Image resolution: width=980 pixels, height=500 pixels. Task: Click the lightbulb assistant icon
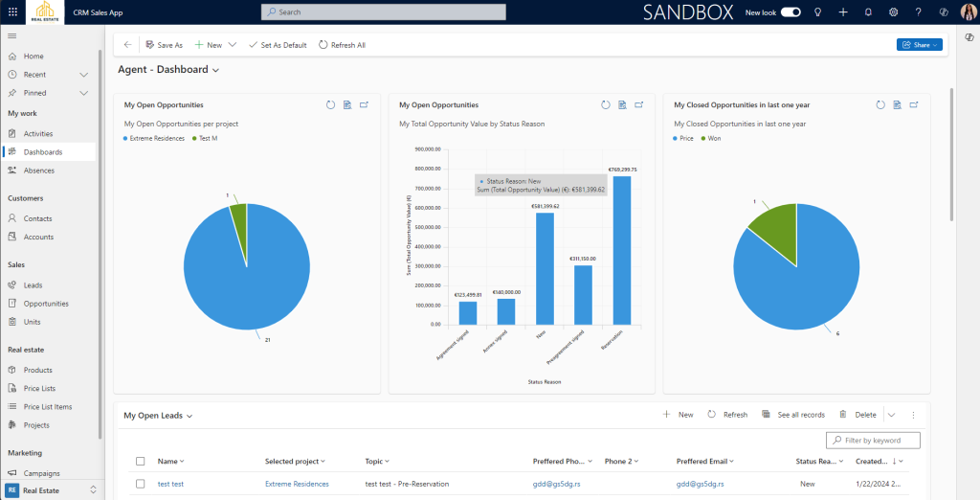817,12
